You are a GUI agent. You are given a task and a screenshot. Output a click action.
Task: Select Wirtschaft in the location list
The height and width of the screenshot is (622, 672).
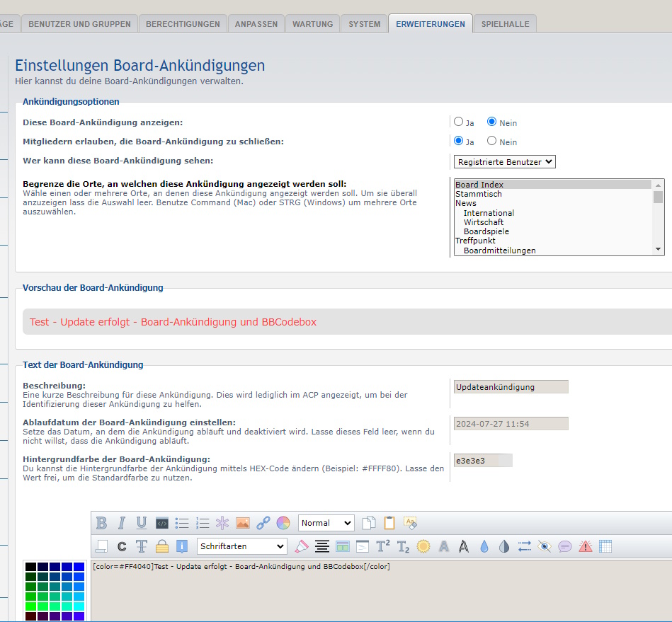553,222
